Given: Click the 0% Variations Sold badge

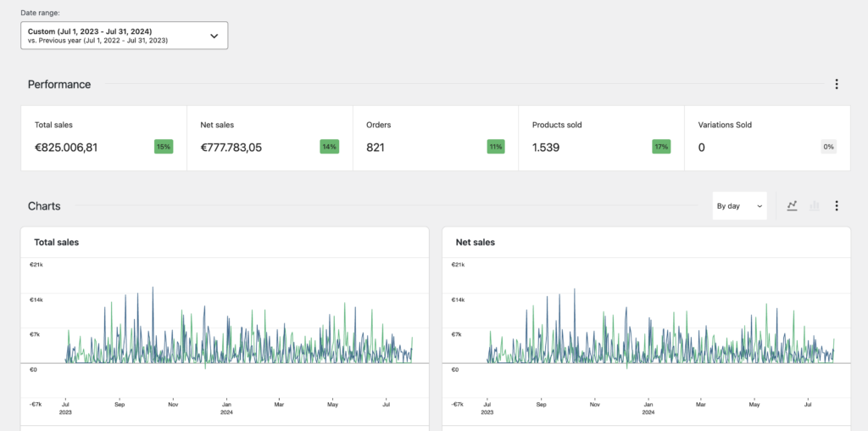Looking at the screenshot, I should [x=828, y=147].
